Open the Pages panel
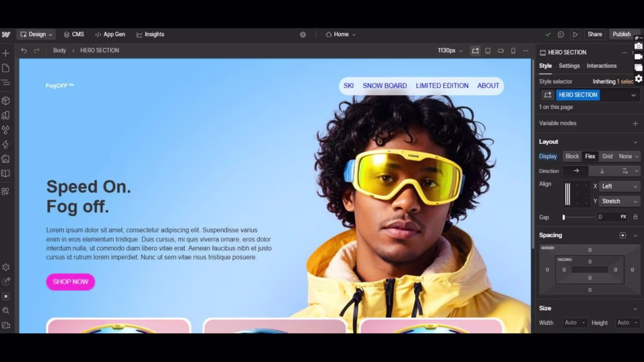This screenshot has width=644, height=362. click(x=6, y=68)
